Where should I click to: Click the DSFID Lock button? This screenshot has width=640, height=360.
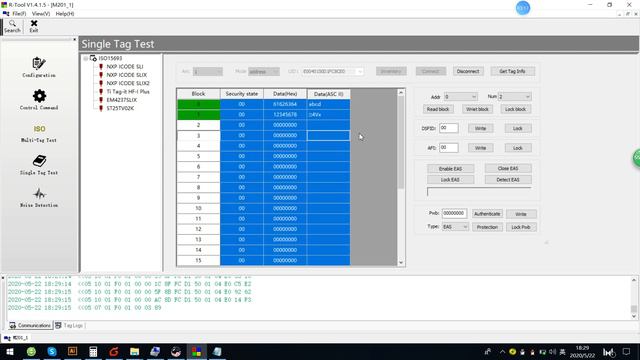(518, 129)
